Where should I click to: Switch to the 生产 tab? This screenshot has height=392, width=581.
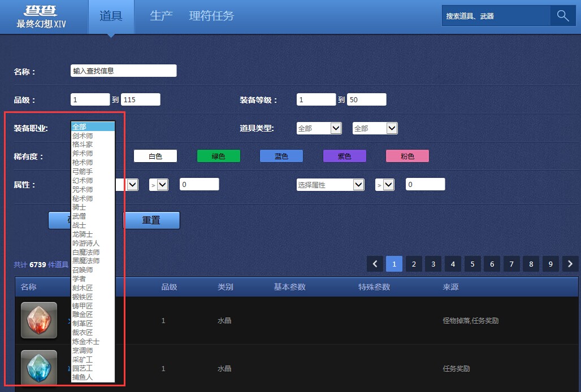[161, 16]
